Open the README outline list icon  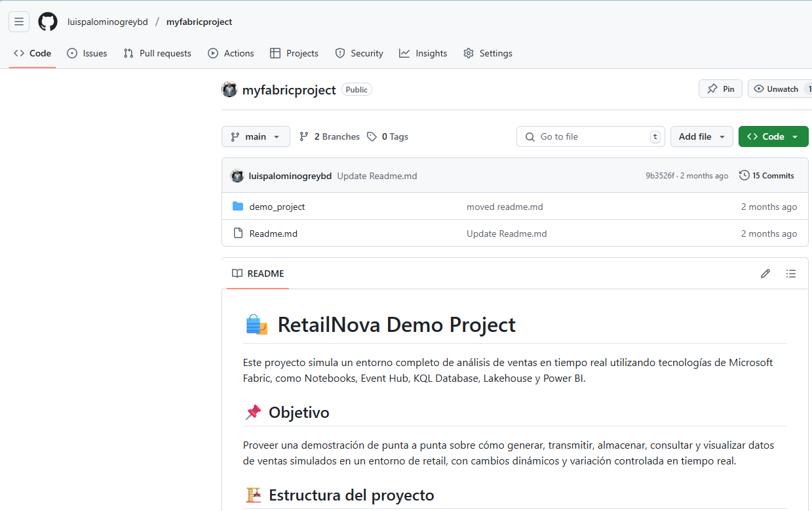tap(791, 274)
